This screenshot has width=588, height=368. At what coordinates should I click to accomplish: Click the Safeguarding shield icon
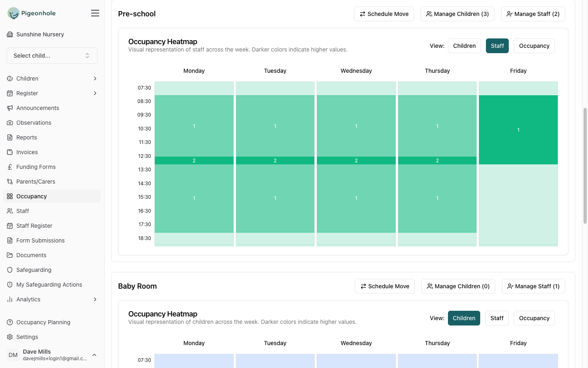10,270
